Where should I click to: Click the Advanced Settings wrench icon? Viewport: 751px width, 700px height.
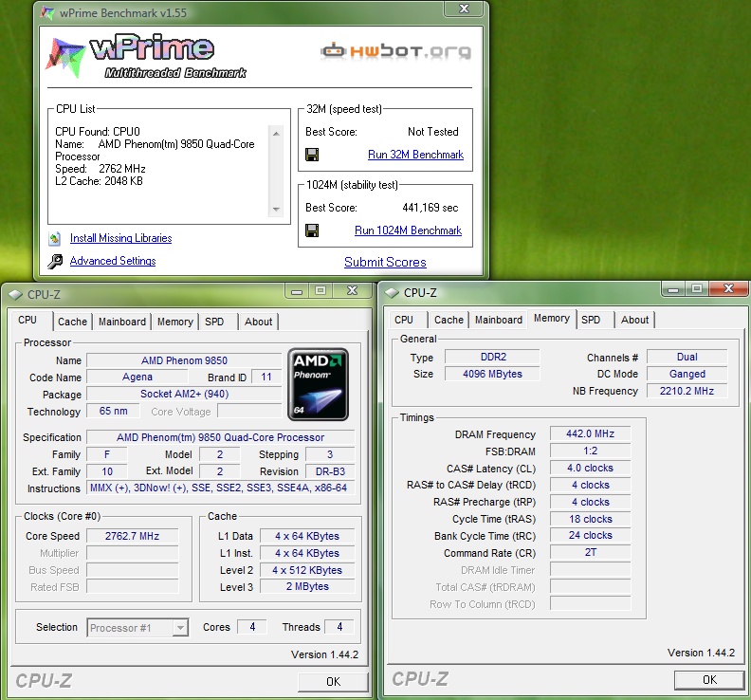coord(55,261)
